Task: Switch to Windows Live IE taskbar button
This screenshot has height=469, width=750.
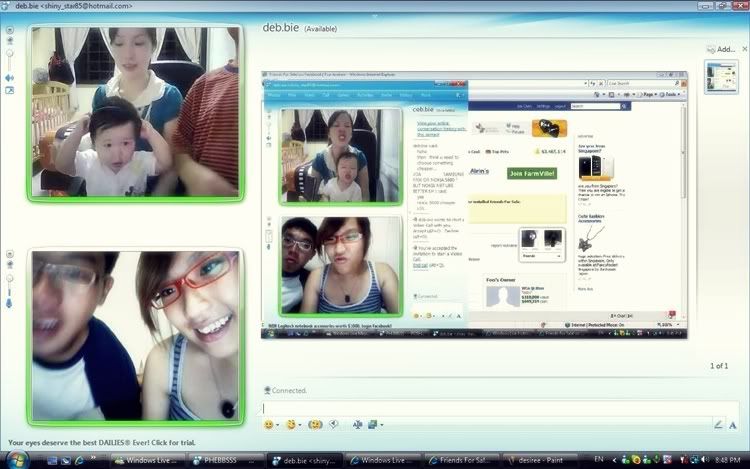Action: (383, 460)
